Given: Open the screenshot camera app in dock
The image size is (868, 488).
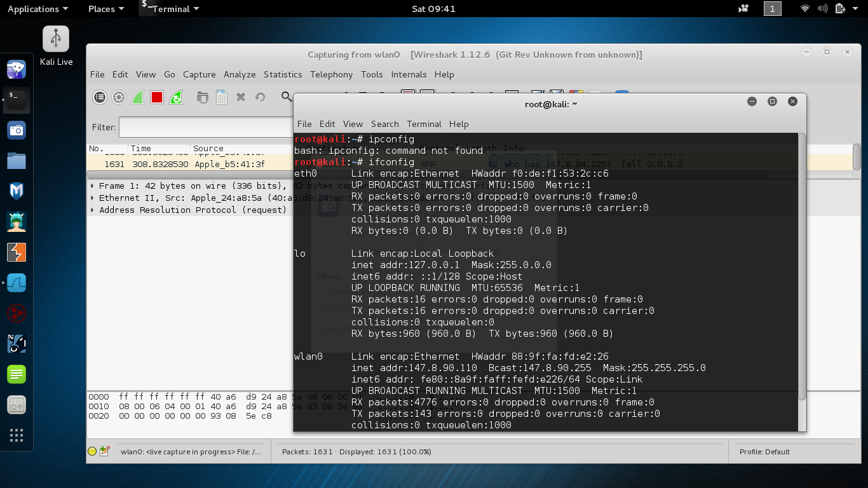Looking at the screenshot, I should click(x=17, y=130).
